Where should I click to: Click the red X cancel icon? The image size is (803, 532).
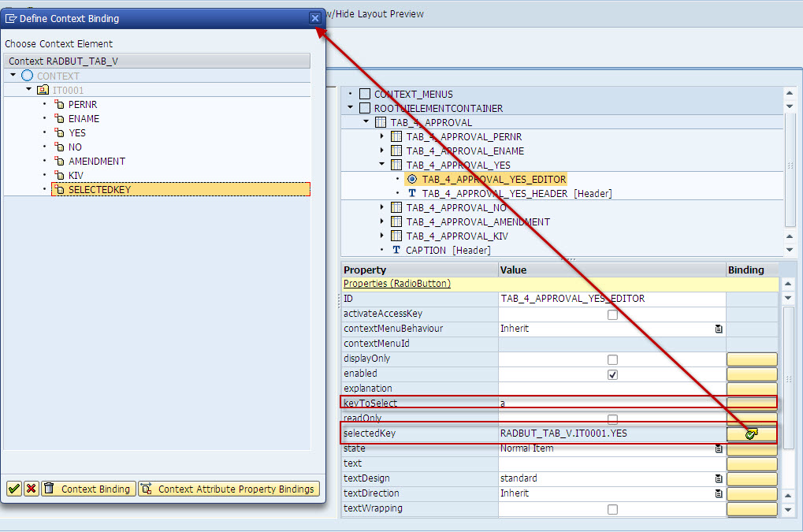[30, 489]
